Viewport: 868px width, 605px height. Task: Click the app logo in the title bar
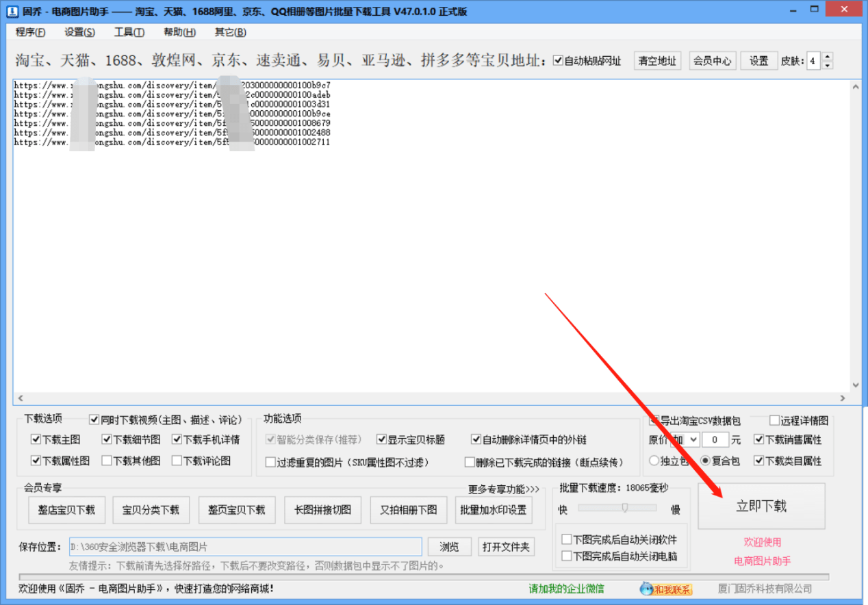[12, 12]
